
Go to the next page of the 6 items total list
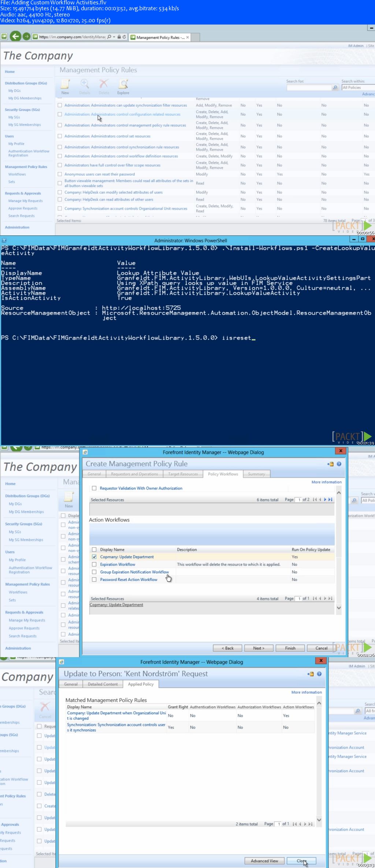(x=325, y=499)
